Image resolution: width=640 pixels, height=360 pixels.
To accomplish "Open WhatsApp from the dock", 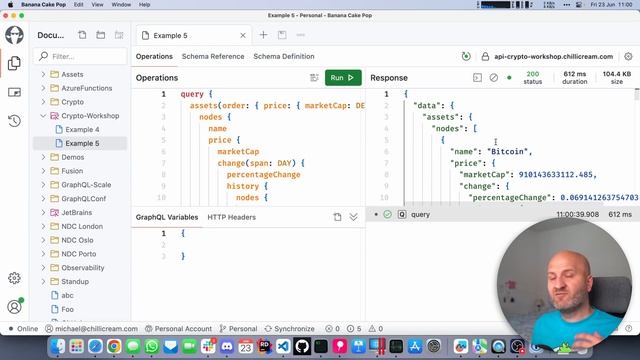I will 151,347.
